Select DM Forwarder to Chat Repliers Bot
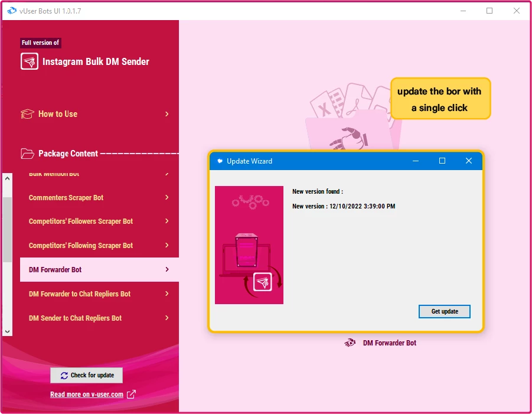 [x=99, y=294]
